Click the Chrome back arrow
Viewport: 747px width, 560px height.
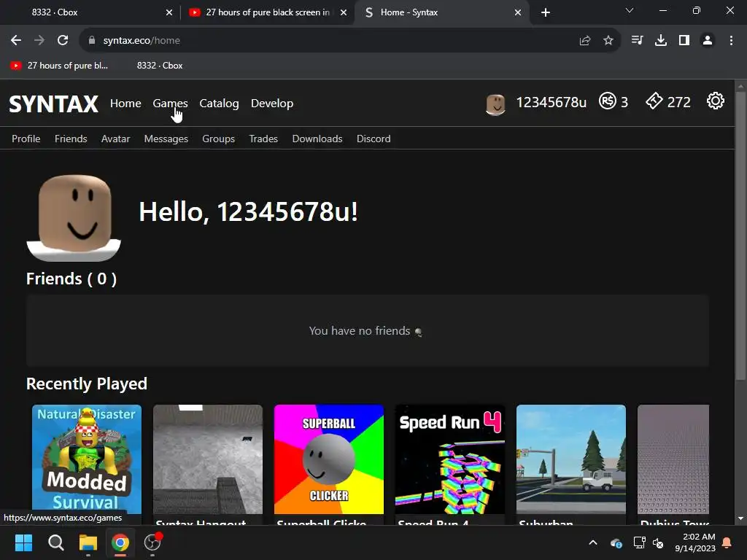[16, 41]
